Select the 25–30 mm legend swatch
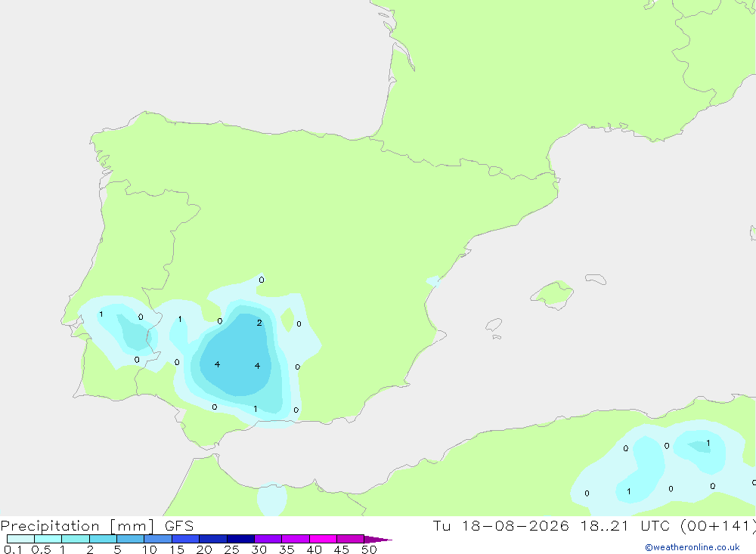The width and height of the screenshot is (756, 554). 240,539
